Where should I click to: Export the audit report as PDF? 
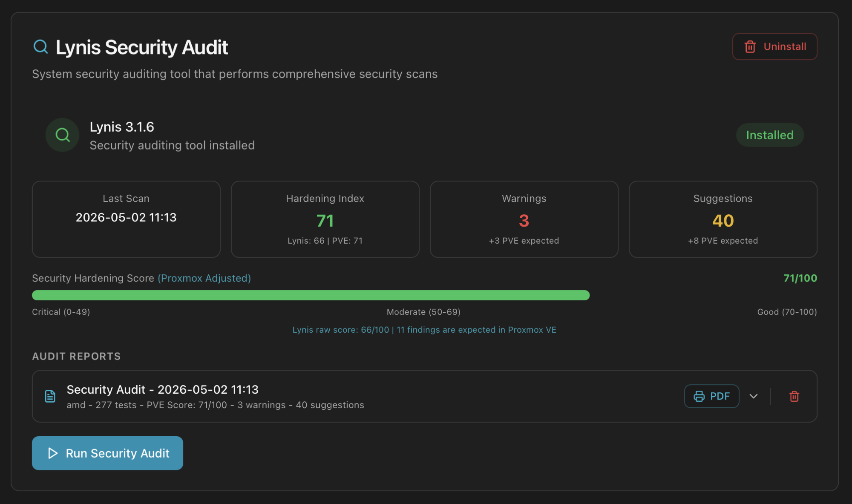coord(711,396)
